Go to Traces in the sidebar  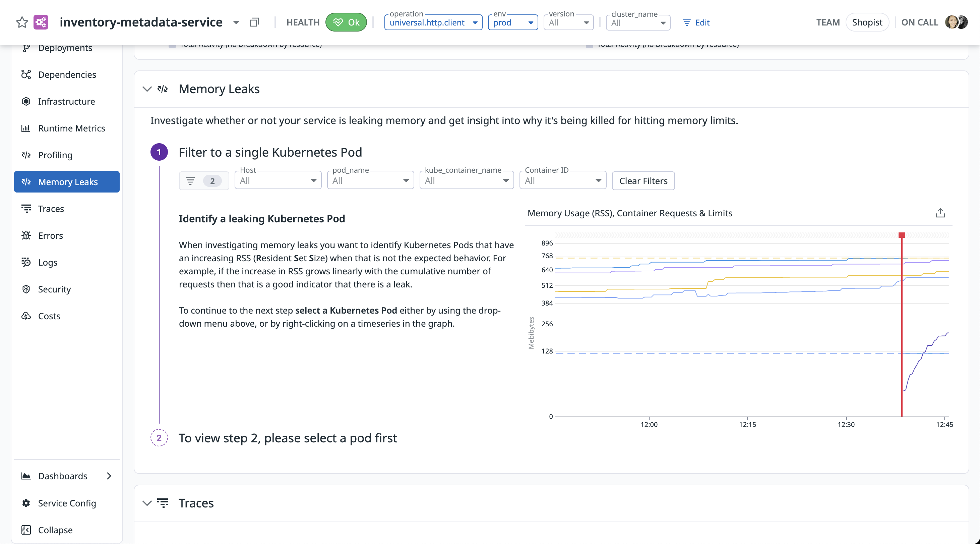point(51,209)
